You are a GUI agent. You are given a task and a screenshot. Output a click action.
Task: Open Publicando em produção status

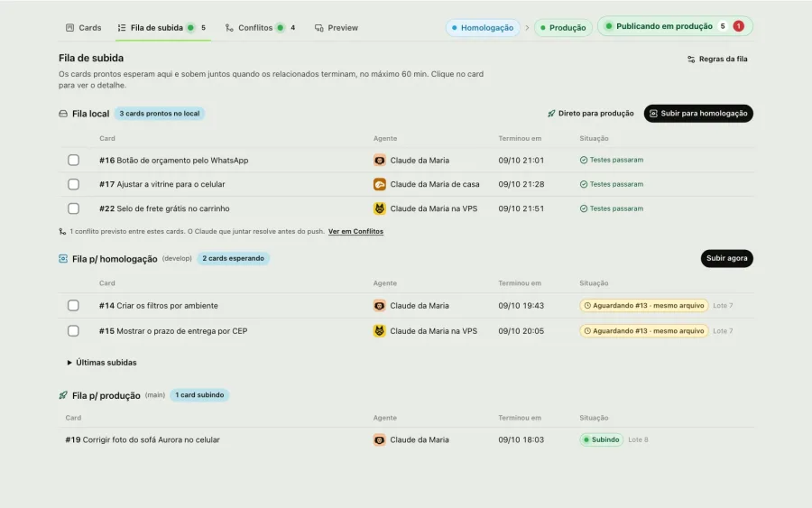675,26
